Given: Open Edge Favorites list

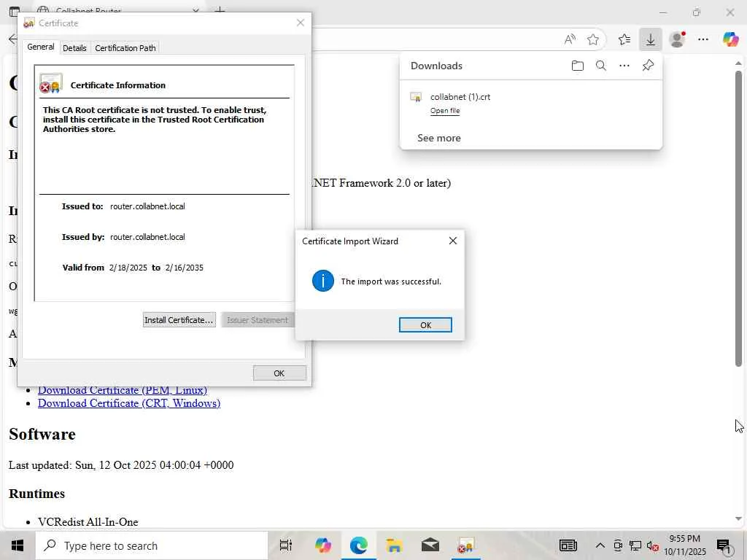Looking at the screenshot, I should 624,39.
